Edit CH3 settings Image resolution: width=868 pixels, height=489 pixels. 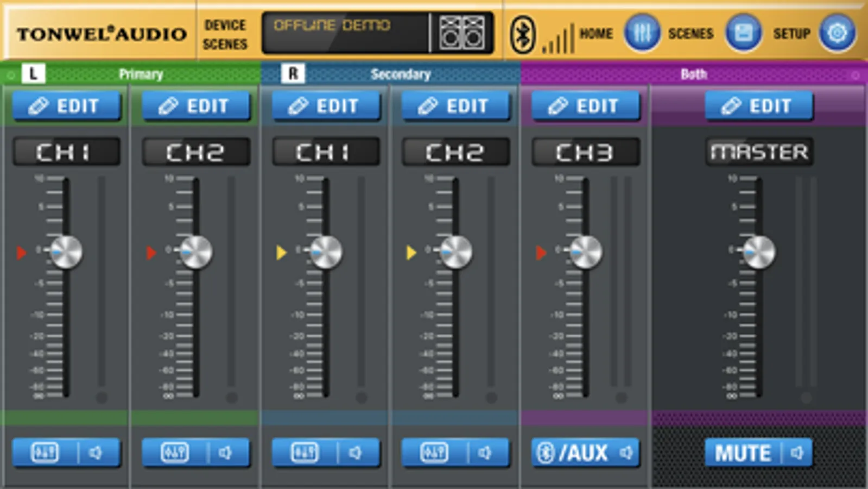585,106
